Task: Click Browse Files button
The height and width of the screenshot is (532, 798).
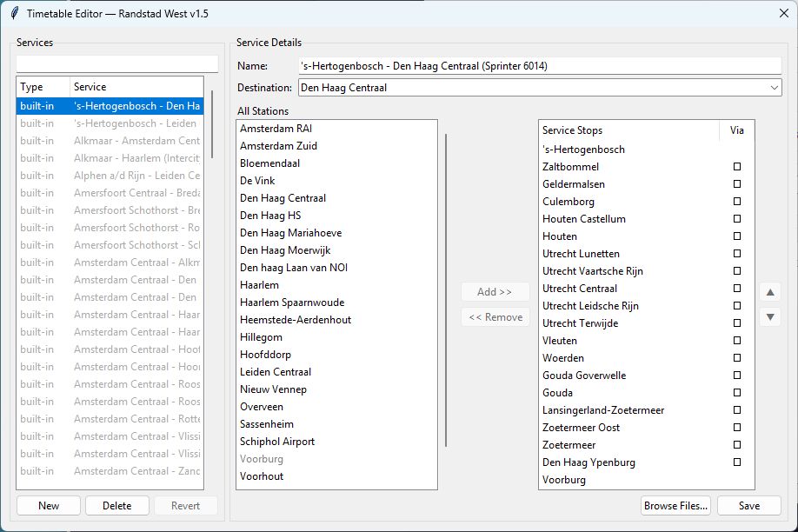Action: click(x=675, y=506)
